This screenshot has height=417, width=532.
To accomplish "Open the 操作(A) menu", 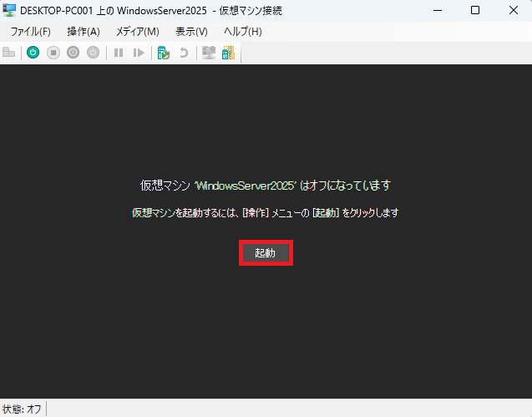I will point(84,32).
